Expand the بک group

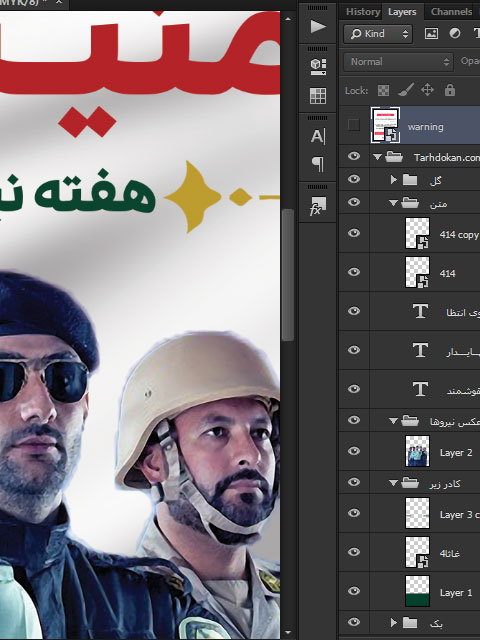393,622
